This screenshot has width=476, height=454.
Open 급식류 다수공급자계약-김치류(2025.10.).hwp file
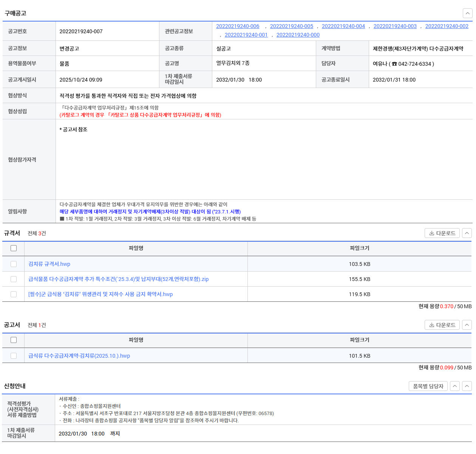click(79, 356)
